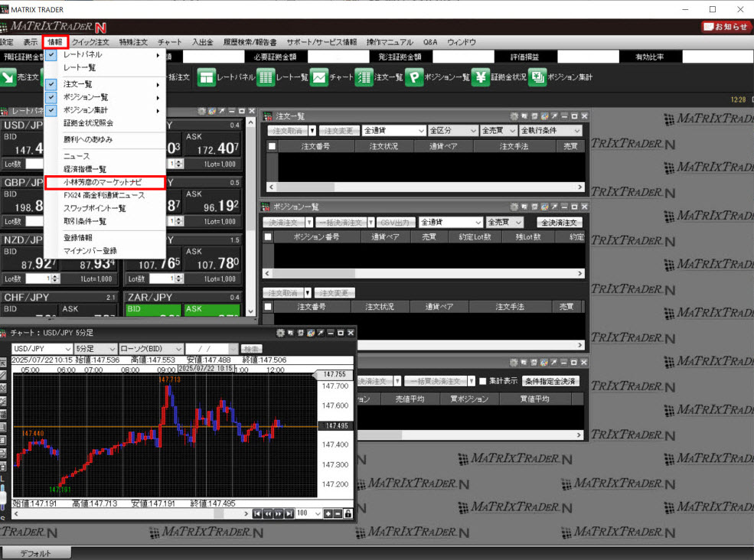This screenshot has height=560, width=754.
Task: Open 全売買 dropdown in 注文一覧 panel
Action: (498, 131)
